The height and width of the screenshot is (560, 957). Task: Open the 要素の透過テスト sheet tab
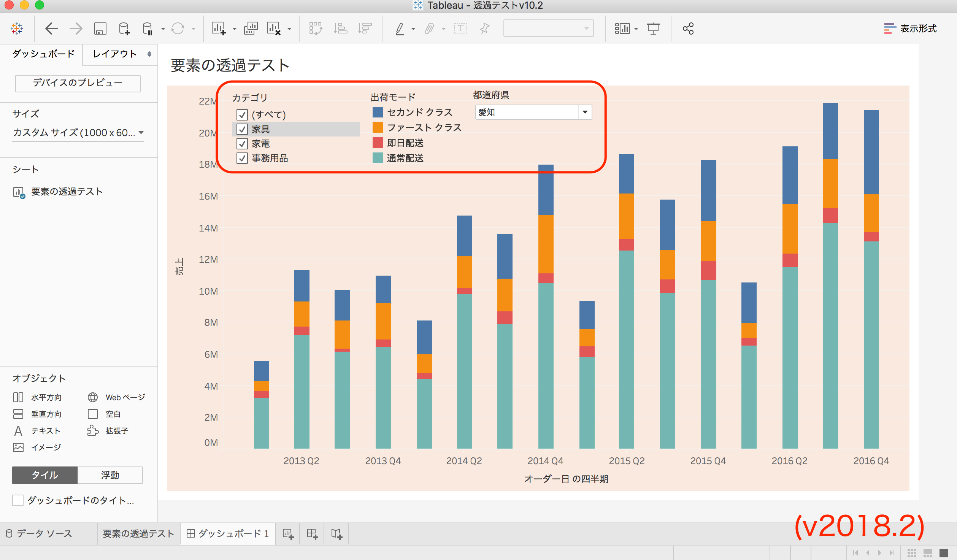point(138,533)
